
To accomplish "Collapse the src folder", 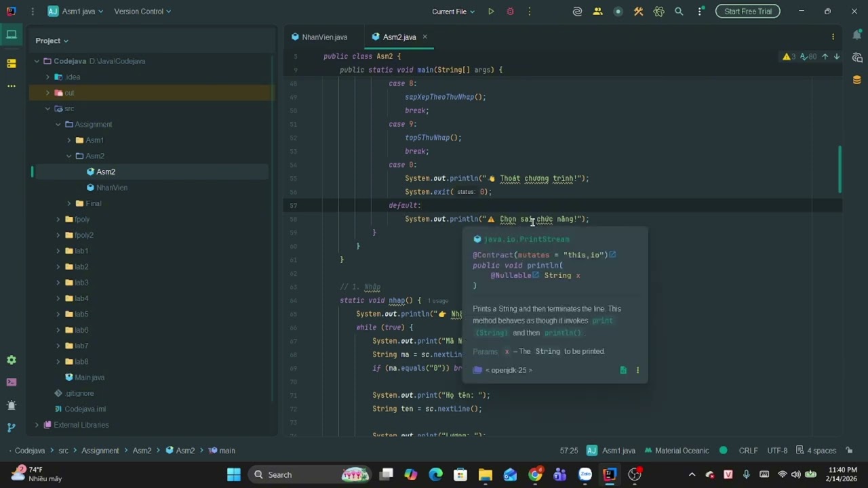I will coord(47,108).
